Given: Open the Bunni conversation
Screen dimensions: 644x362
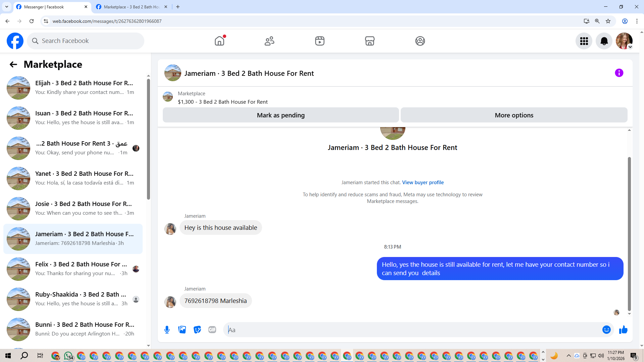Looking at the screenshot, I should [x=73, y=329].
